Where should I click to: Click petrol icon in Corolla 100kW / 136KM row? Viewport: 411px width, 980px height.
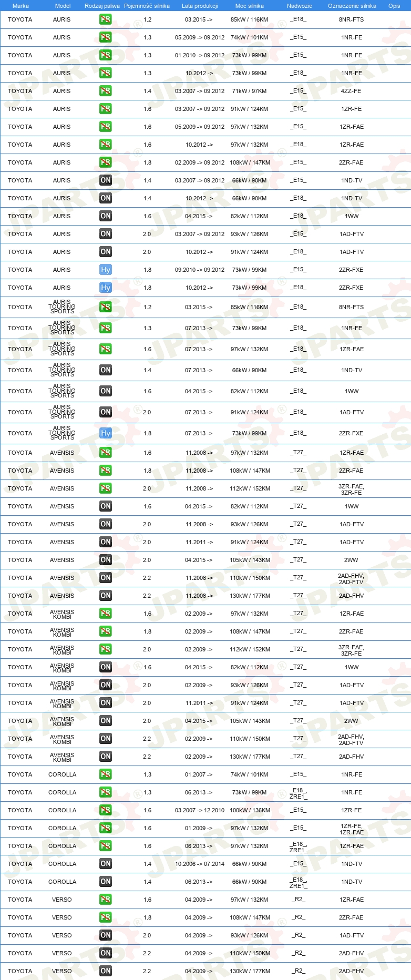tap(106, 810)
